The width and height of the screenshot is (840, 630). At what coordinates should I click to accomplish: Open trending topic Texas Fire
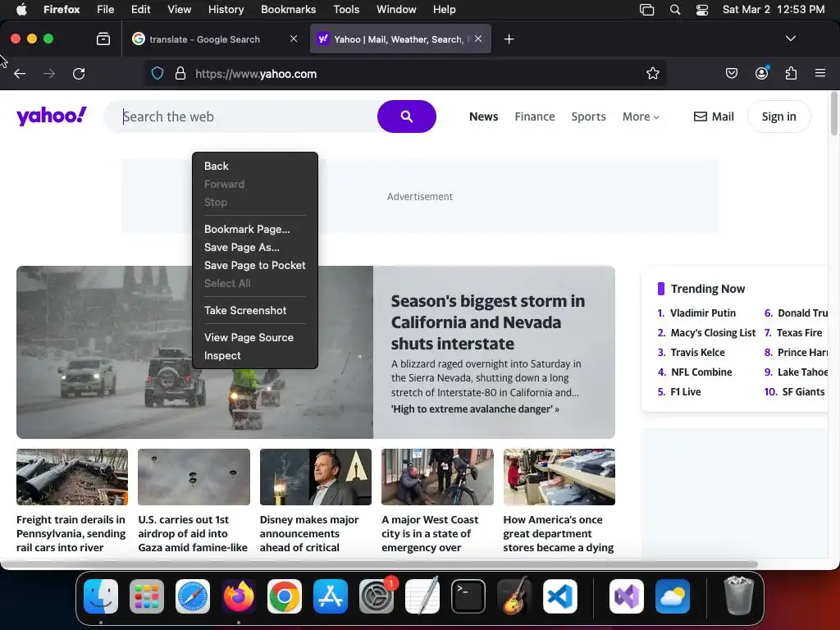pyautogui.click(x=799, y=333)
